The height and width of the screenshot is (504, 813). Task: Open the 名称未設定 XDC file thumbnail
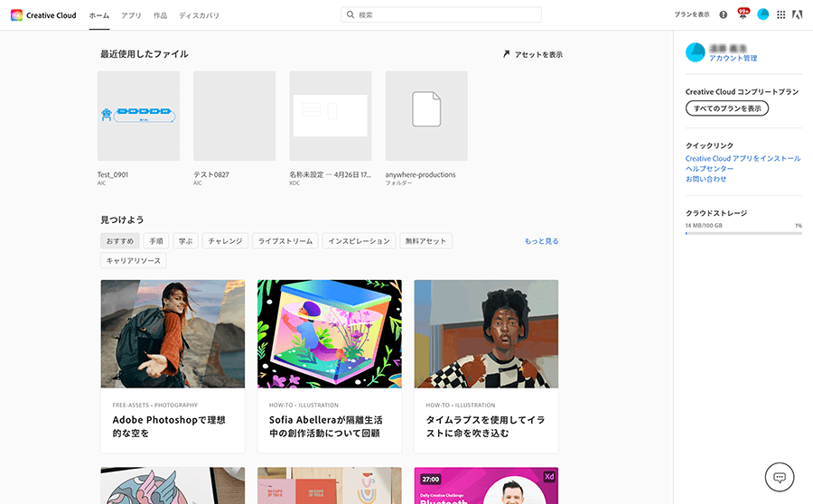pos(331,116)
